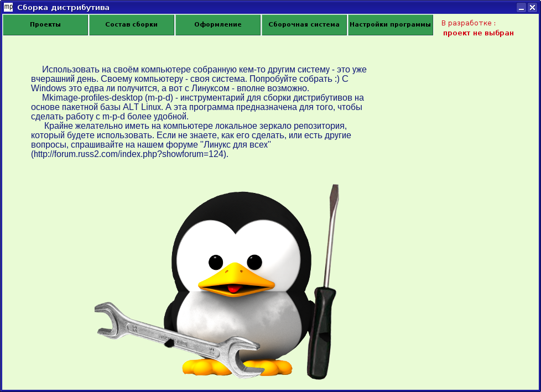
Task: Select the 'проект не выбран' status text
Action: [x=478, y=33]
